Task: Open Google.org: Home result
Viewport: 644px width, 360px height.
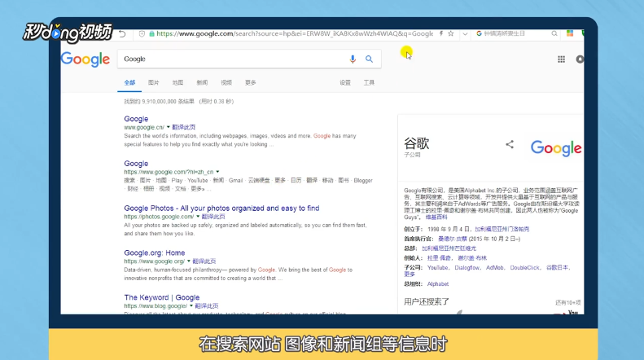Action: [x=155, y=252]
